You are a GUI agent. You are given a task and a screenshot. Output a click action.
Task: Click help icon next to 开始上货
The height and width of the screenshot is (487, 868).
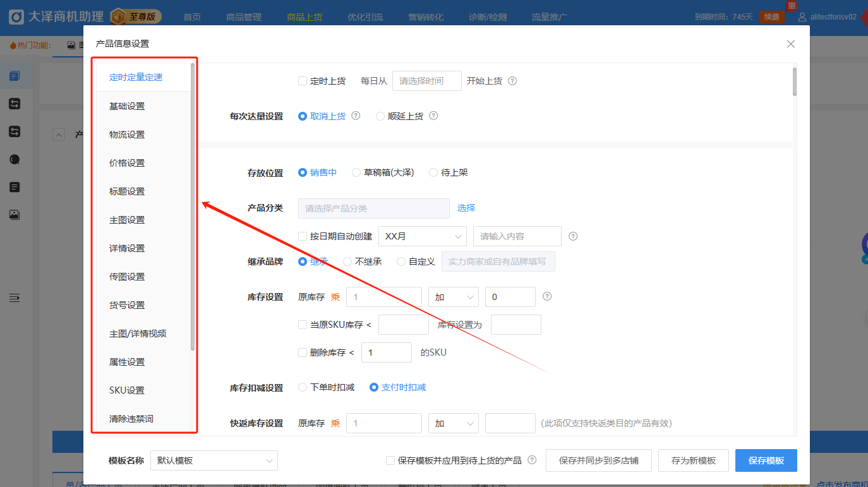coord(512,81)
